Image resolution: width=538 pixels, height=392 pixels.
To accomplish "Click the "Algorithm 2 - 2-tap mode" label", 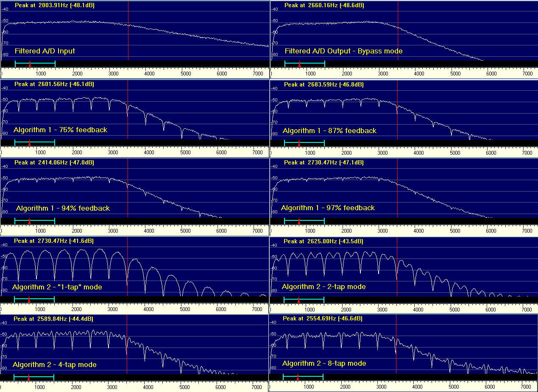I will pos(324,286).
